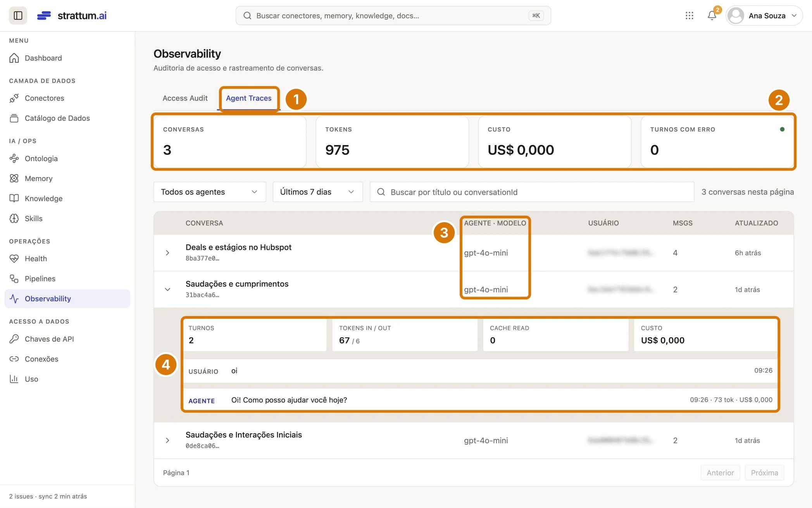Collapse the Saudações e cumprimentos row
The width and height of the screenshot is (812, 508).
[167, 289]
